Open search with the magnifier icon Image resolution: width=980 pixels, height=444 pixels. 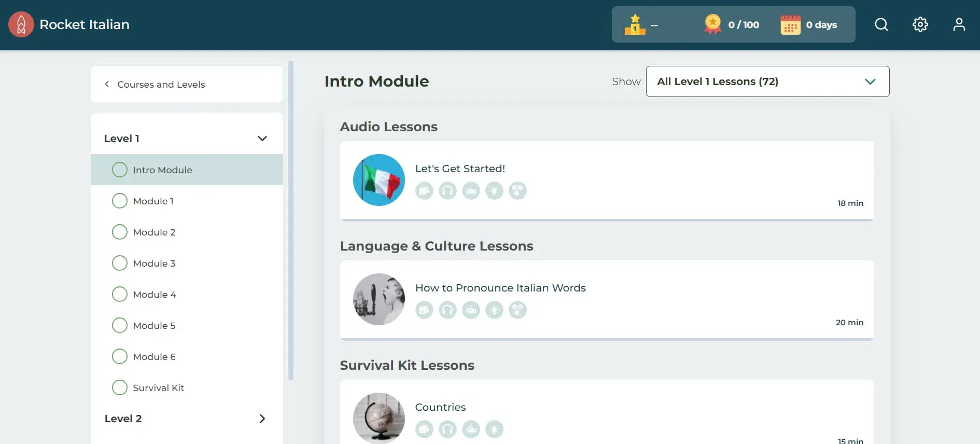pos(881,24)
